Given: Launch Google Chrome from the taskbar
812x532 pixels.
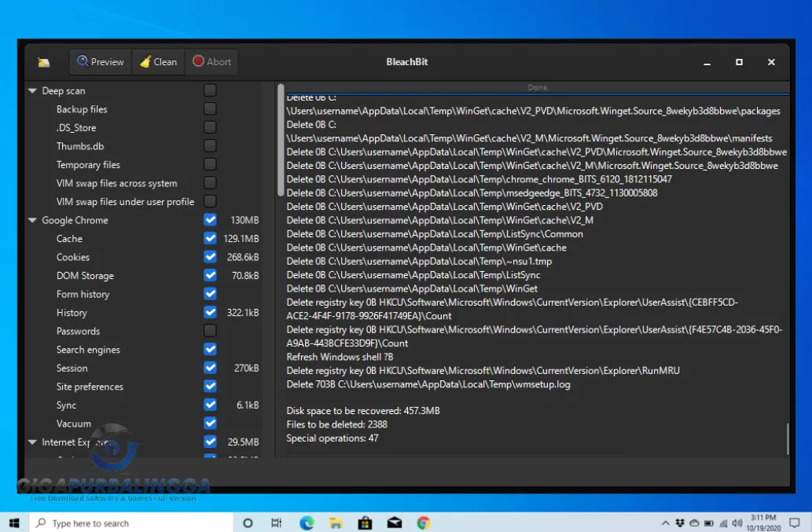Looking at the screenshot, I should [x=424, y=523].
